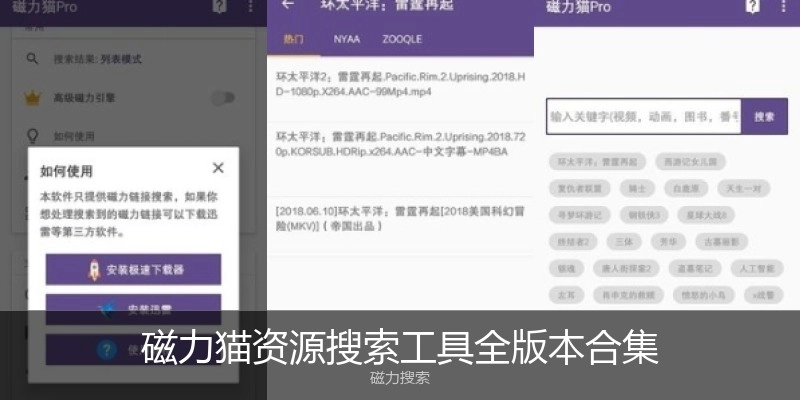This screenshot has height=400, width=800.
Task: Switch to the 热门 tab
Action: coord(293,39)
